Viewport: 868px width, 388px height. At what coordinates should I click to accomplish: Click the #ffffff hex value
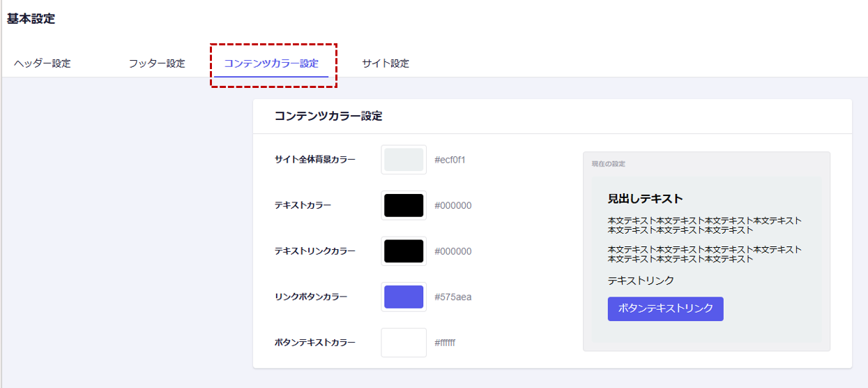(x=445, y=343)
